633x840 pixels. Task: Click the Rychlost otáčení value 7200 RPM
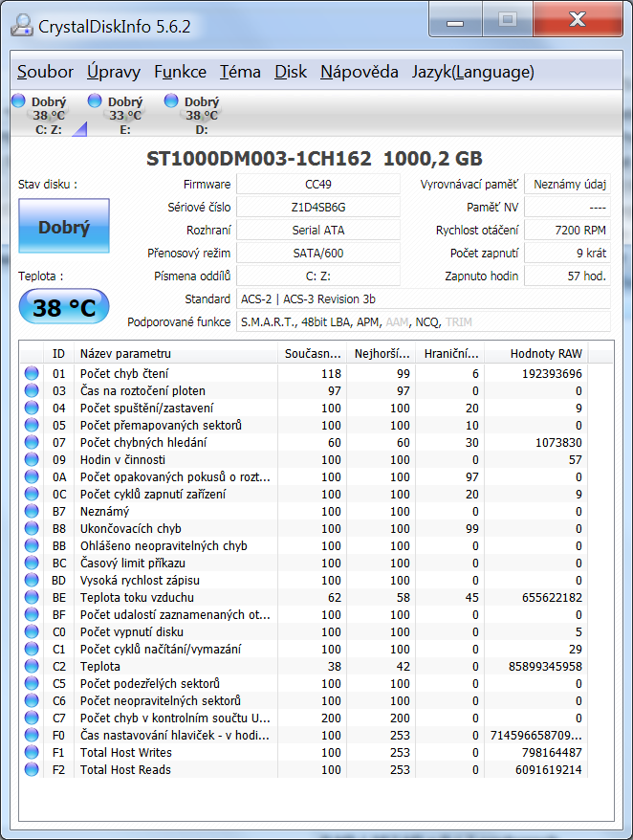tap(567, 231)
